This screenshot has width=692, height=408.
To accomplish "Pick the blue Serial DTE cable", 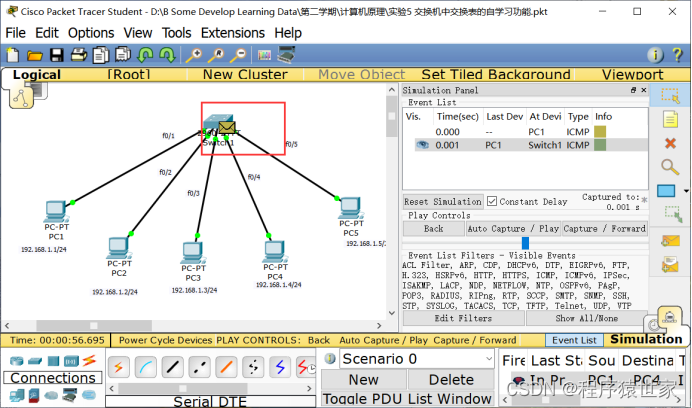I will 280,367.
